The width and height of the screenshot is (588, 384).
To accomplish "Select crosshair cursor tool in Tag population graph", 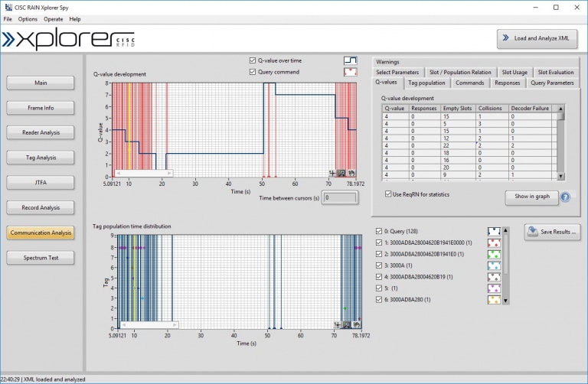I will tap(338, 325).
